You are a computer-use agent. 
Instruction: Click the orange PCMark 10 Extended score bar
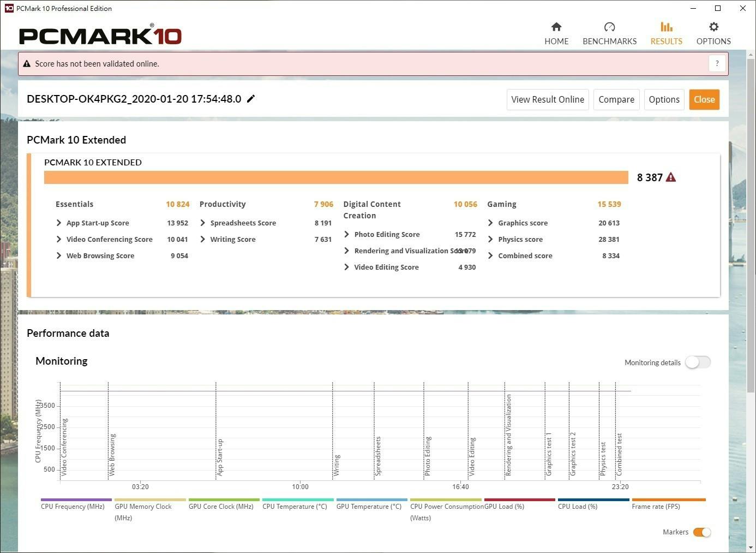336,177
